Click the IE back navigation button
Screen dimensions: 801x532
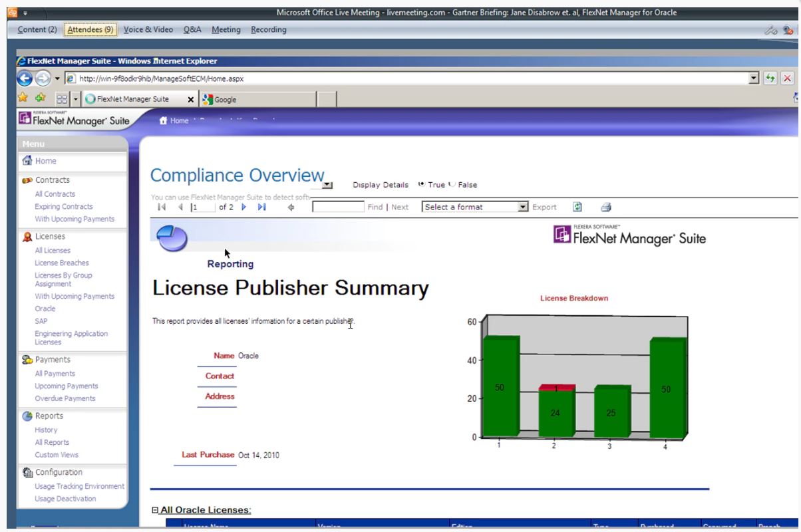[x=25, y=78]
